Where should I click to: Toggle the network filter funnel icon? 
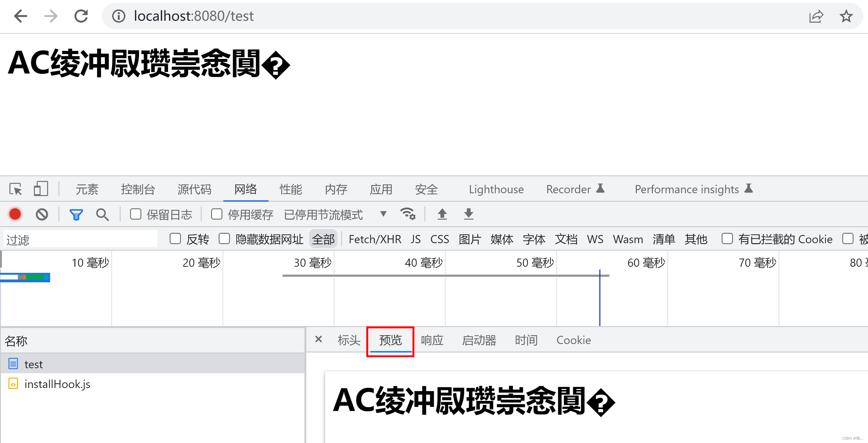click(x=76, y=214)
